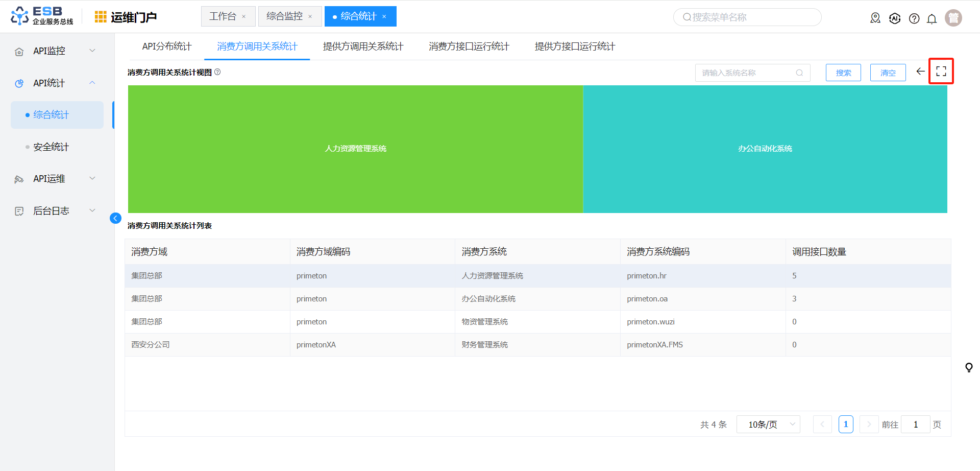Close the 综合监控 tab

click(310, 17)
